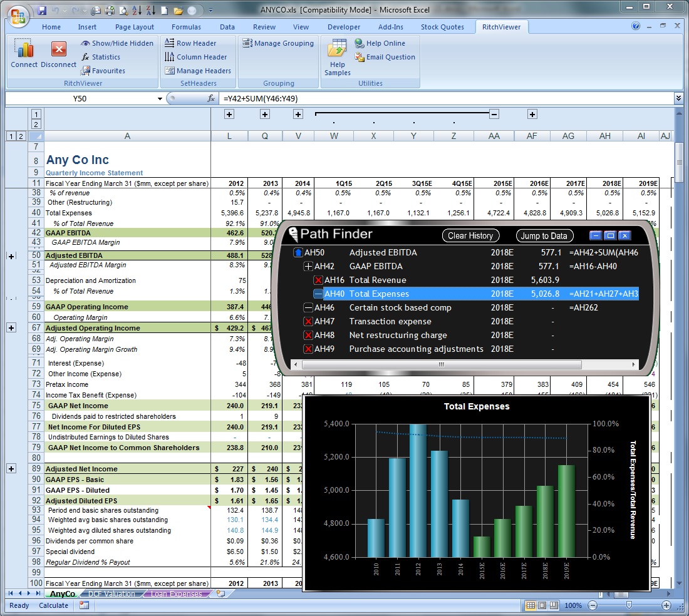Expand row group at Adjusted Net Income row 89
Screen dimensions: 689x616
tap(11, 468)
